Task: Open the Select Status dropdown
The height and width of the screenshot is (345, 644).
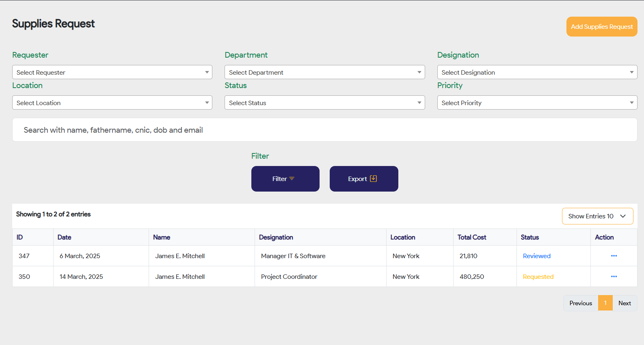Action: point(324,103)
